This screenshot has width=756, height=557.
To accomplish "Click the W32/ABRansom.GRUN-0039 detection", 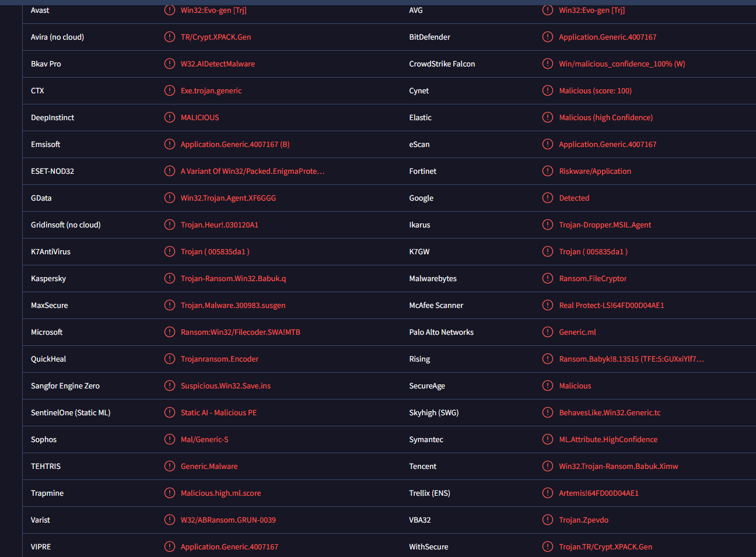I will click(x=228, y=520).
